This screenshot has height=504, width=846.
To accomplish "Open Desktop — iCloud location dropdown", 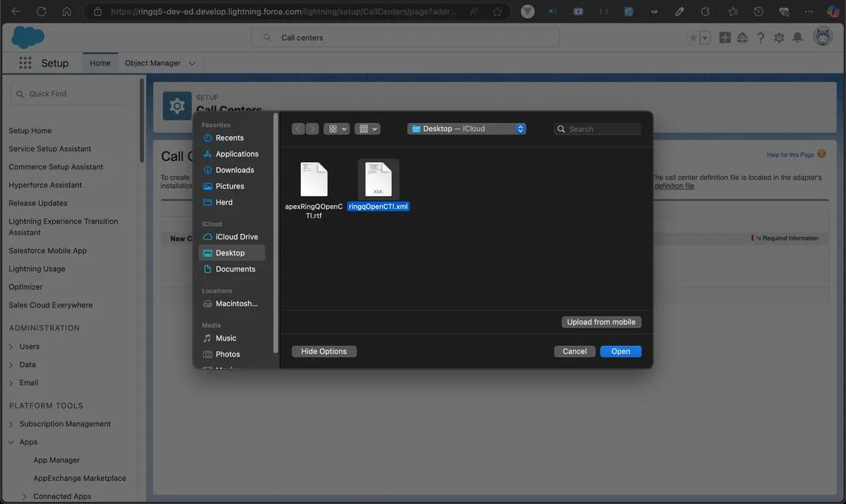I will 467,129.
